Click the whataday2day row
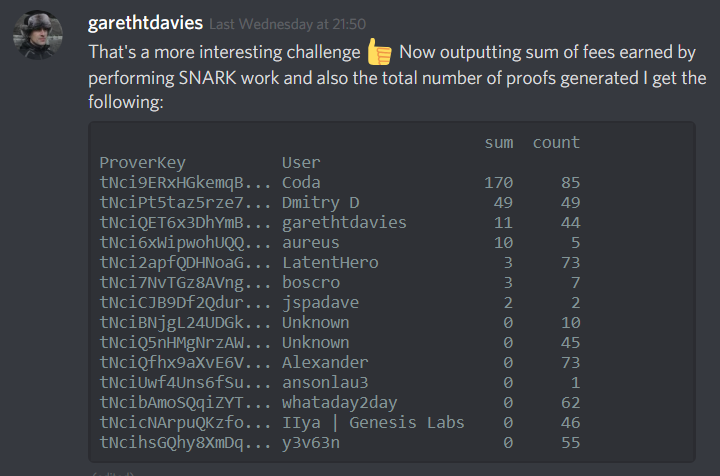This screenshot has width=720, height=476. click(340, 403)
